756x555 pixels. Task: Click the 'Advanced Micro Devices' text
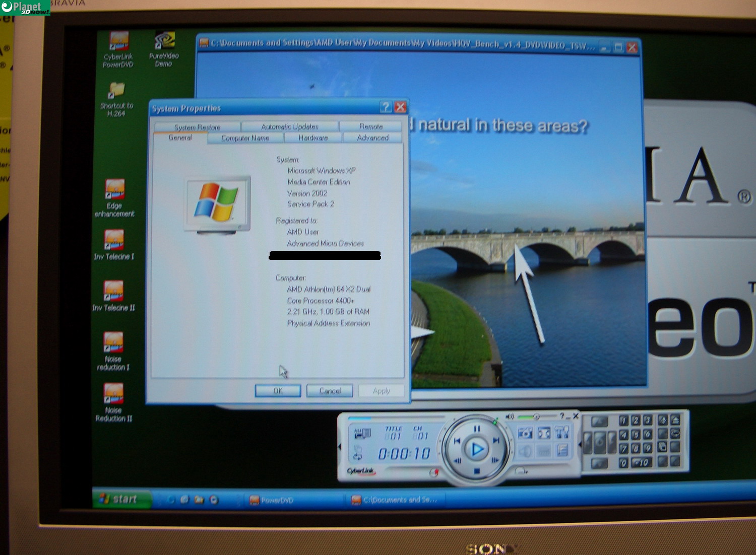tap(326, 243)
